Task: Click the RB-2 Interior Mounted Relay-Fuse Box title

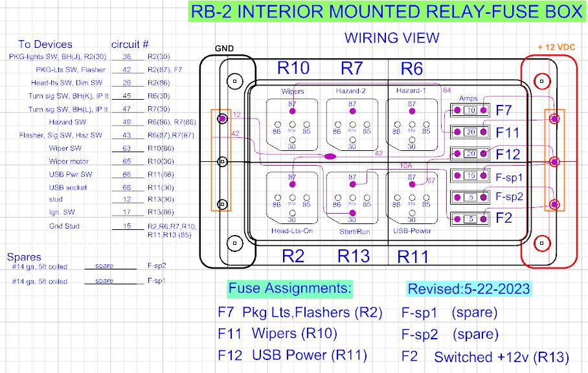Action: 387,12
